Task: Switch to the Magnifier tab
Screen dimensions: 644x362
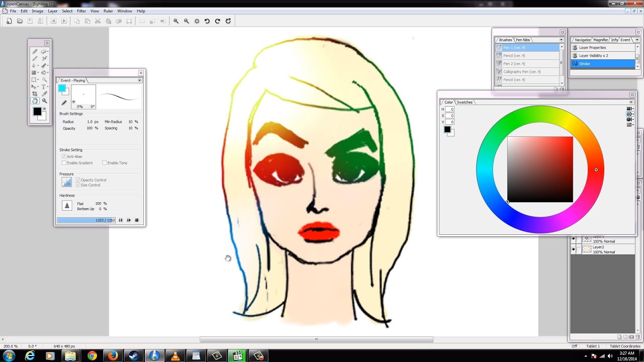Action: click(601, 40)
